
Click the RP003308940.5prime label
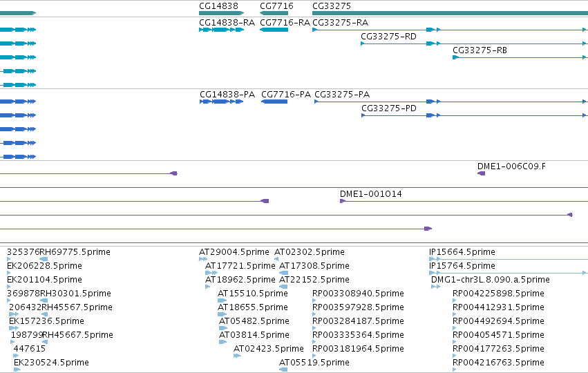(358, 294)
